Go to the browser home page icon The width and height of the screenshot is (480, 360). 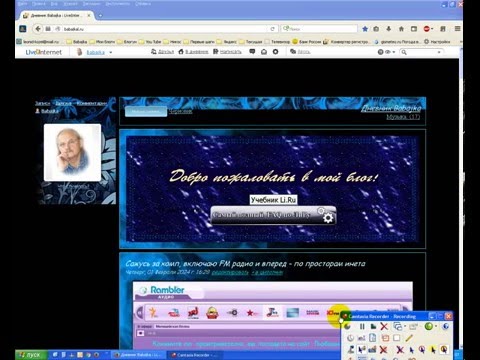tap(401, 29)
